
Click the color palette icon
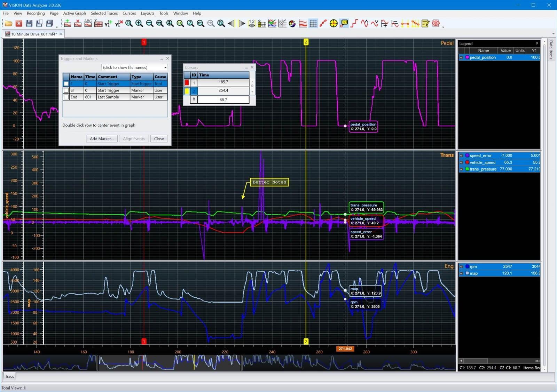[292, 23]
